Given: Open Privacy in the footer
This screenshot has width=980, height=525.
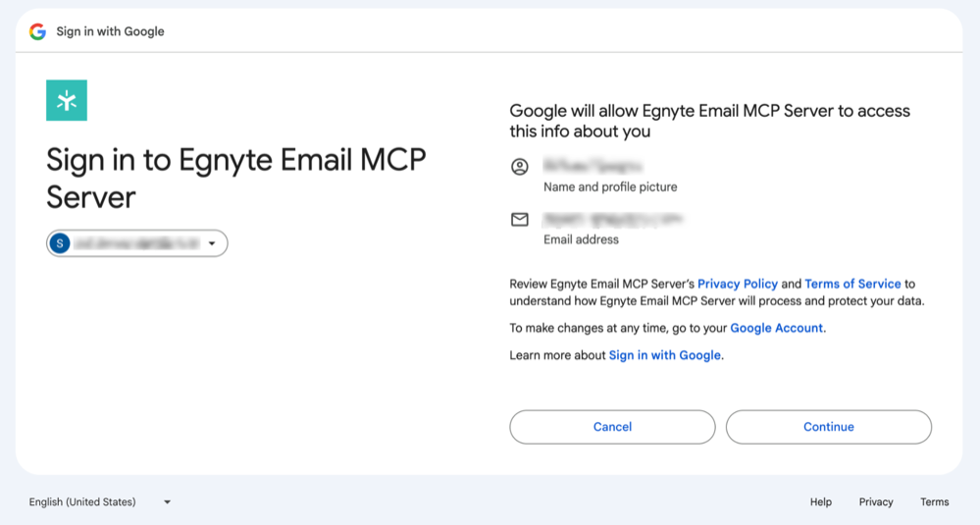Looking at the screenshot, I should (876, 501).
